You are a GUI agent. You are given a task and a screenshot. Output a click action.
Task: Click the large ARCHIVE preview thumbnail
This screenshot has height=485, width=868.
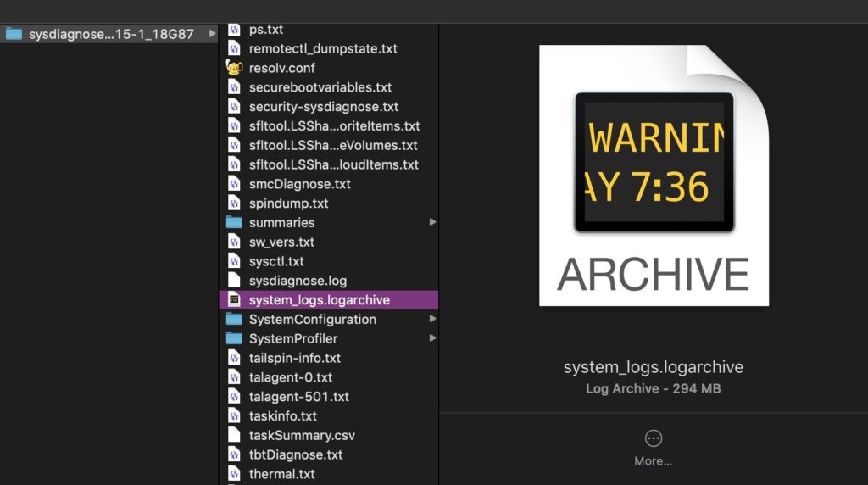click(x=654, y=176)
